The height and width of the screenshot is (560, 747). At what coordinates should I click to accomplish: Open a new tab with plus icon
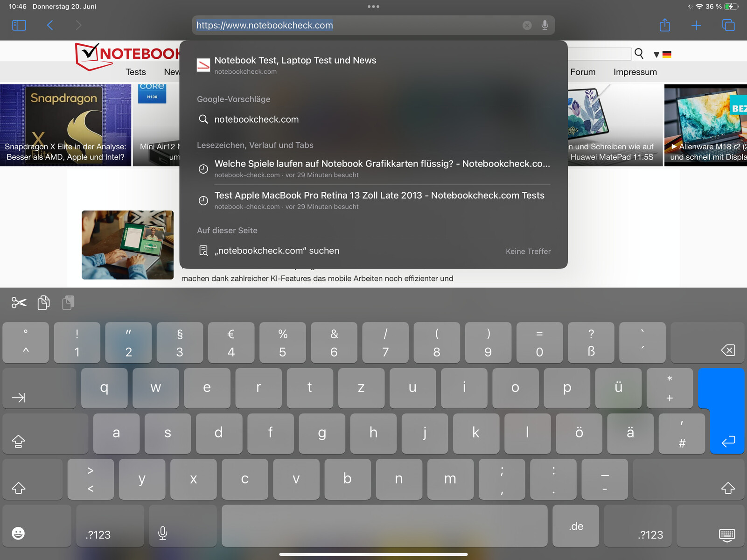[x=696, y=25]
